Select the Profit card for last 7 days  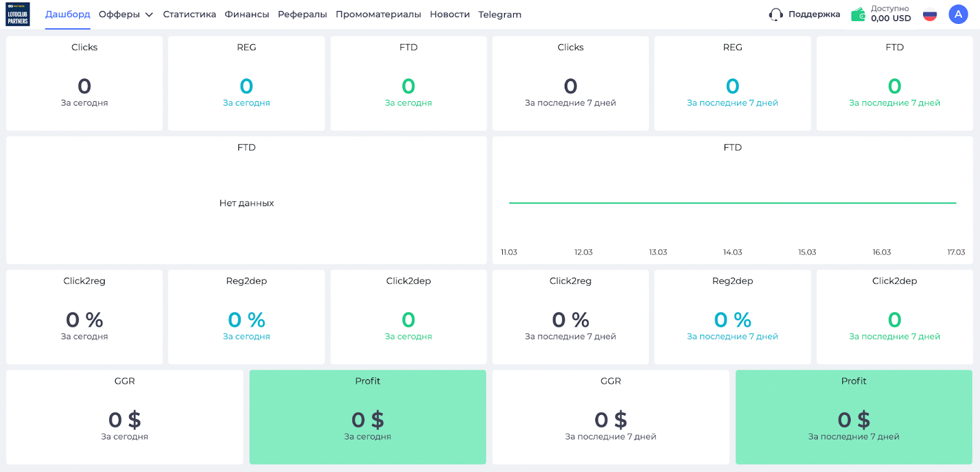tap(853, 417)
